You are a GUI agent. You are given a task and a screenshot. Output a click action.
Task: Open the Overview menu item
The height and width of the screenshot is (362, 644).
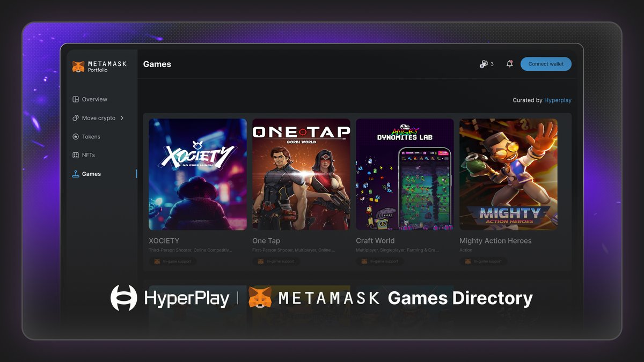tap(94, 99)
